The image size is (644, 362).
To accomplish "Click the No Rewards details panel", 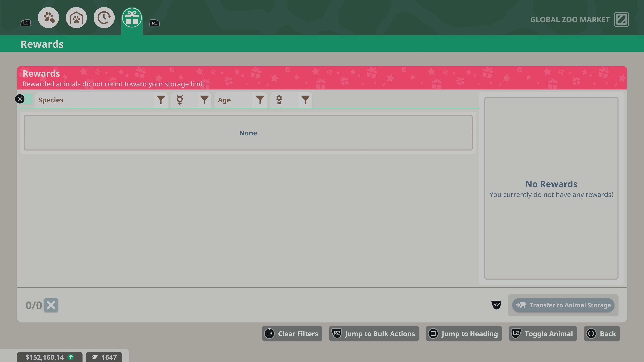I will pyautogui.click(x=551, y=188).
